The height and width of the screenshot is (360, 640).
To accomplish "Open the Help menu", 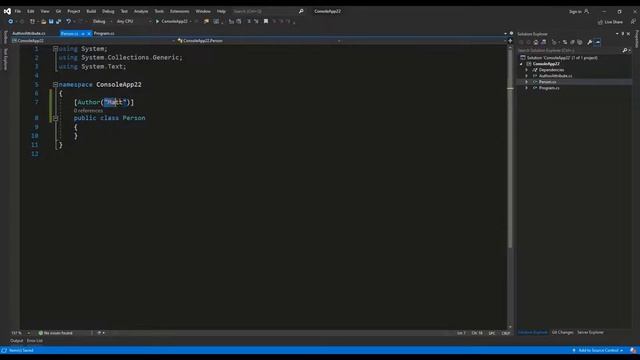I will tap(221, 11).
